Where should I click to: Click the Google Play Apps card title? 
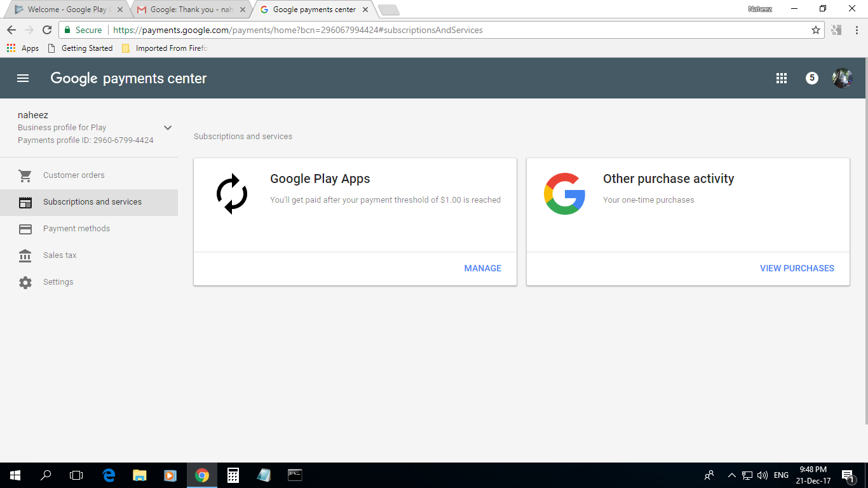click(x=320, y=179)
